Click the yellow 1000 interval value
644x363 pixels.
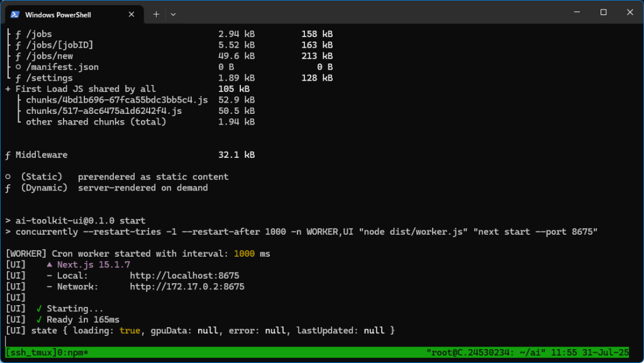(x=245, y=254)
